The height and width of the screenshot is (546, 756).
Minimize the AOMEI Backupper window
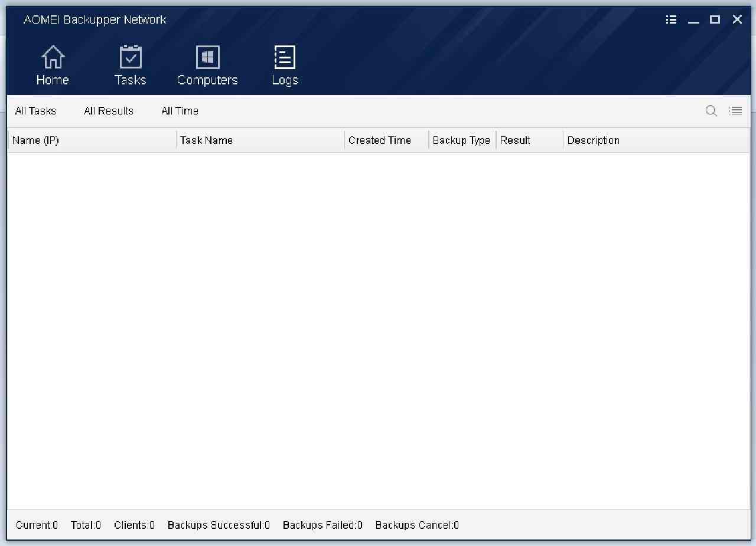coord(693,19)
